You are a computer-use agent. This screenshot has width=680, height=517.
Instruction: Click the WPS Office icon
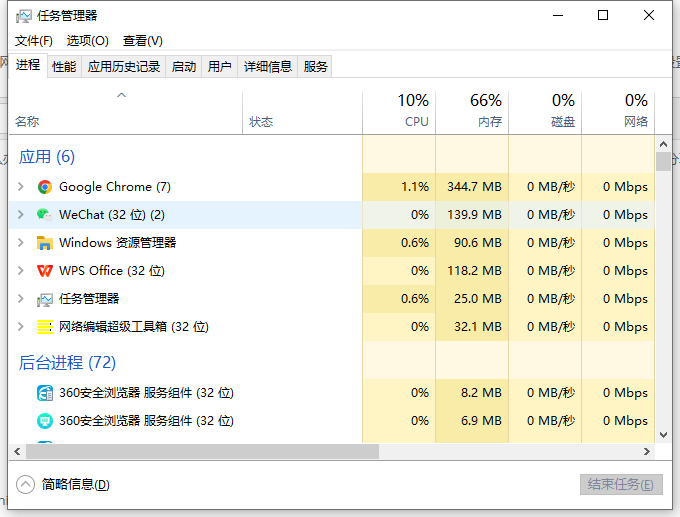click(44, 271)
